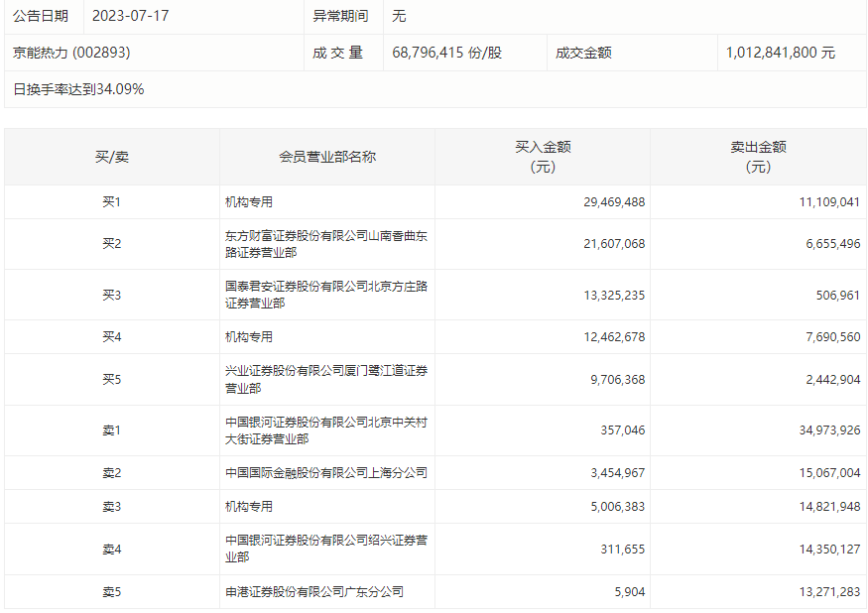Select sell amount 15,067,004

click(x=829, y=473)
